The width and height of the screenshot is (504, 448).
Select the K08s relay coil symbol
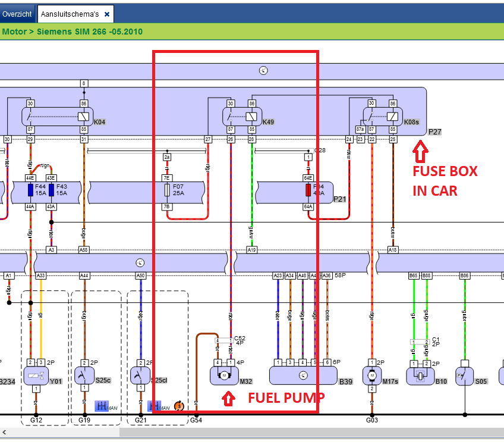392,117
